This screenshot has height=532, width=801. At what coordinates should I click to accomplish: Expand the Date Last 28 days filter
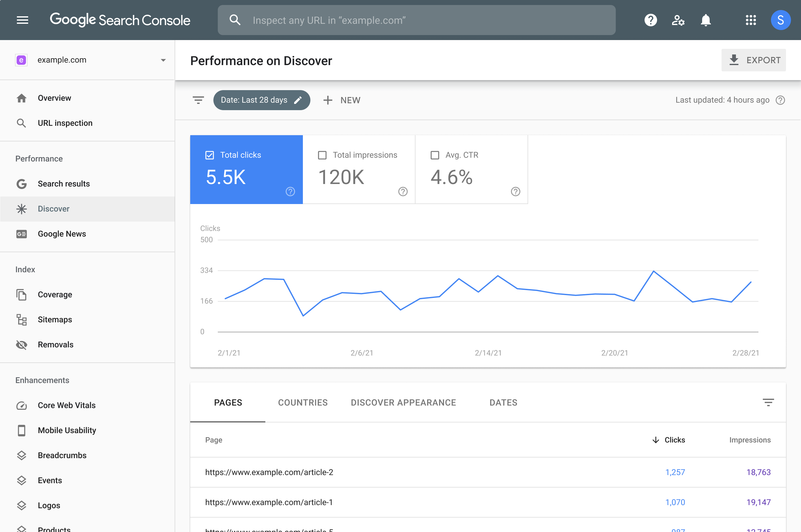[x=262, y=100]
